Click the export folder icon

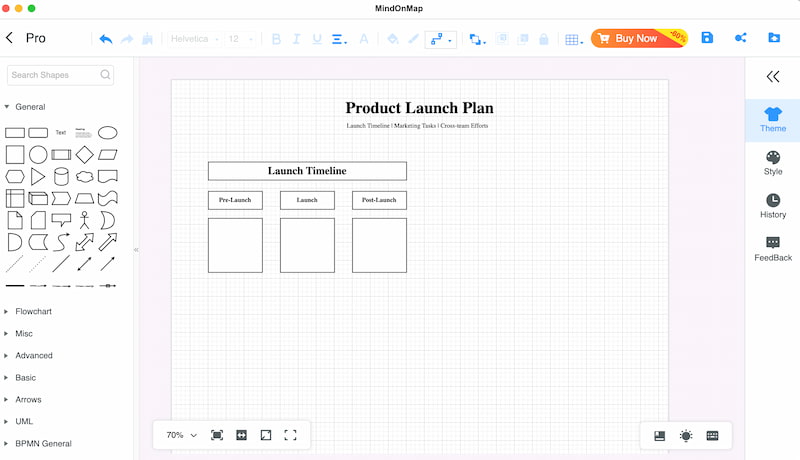pos(774,38)
